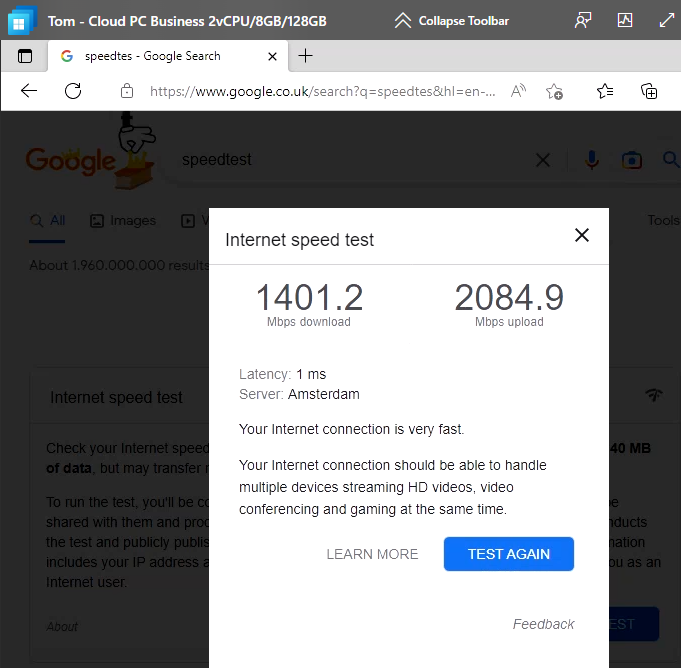This screenshot has width=681, height=668.
Task: Open the About link under speed test card
Action: (62, 626)
